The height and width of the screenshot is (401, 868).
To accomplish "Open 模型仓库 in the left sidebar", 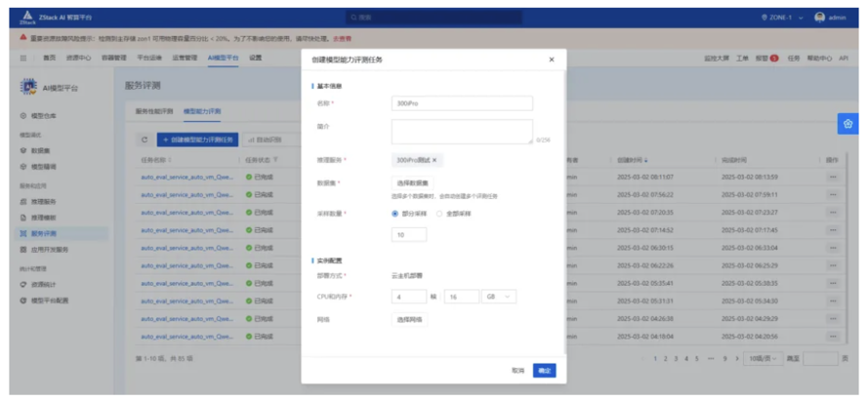I will pyautogui.click(x=45, y=115).
